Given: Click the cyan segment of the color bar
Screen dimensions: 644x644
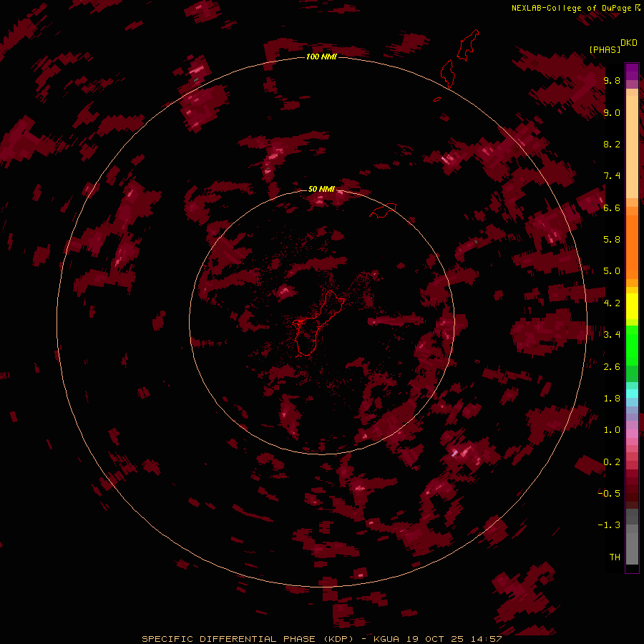Looking at the screenshot, I should tap(632, 394).
